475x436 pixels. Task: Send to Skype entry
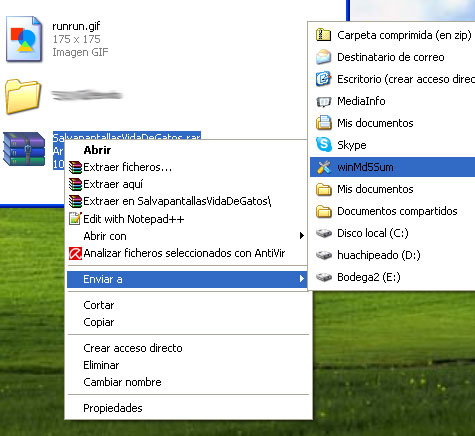pos(392,145)
